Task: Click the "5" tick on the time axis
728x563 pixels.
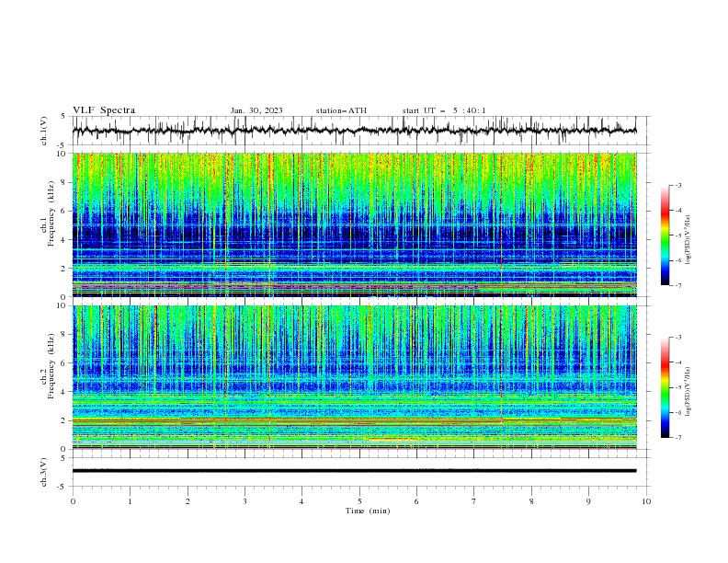Action: (359, 501)
